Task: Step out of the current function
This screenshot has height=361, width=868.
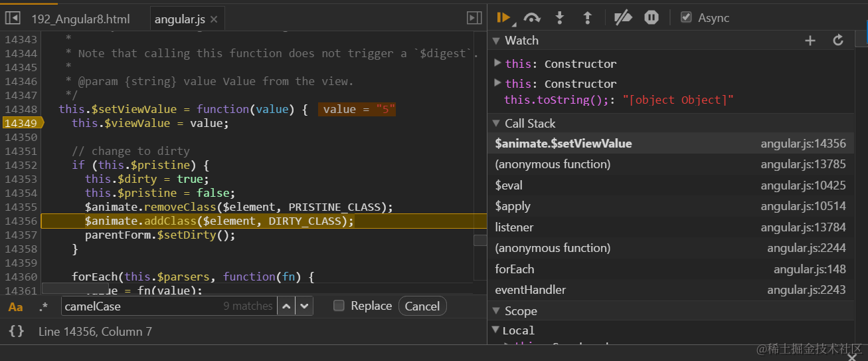Action: click(587, 18)
